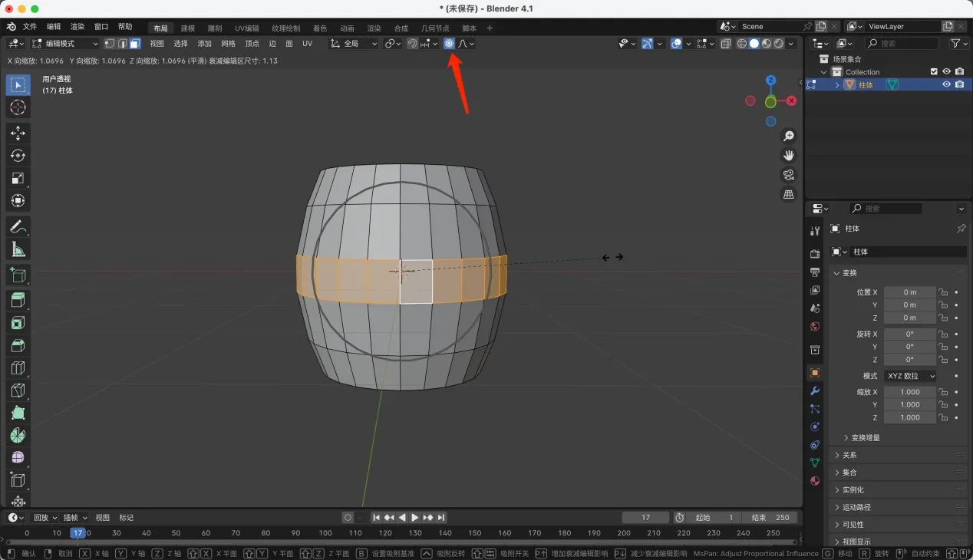Open the 编辑模式 mode dropdown
Viewport: 973px width, 560px height.
point(64,44)
